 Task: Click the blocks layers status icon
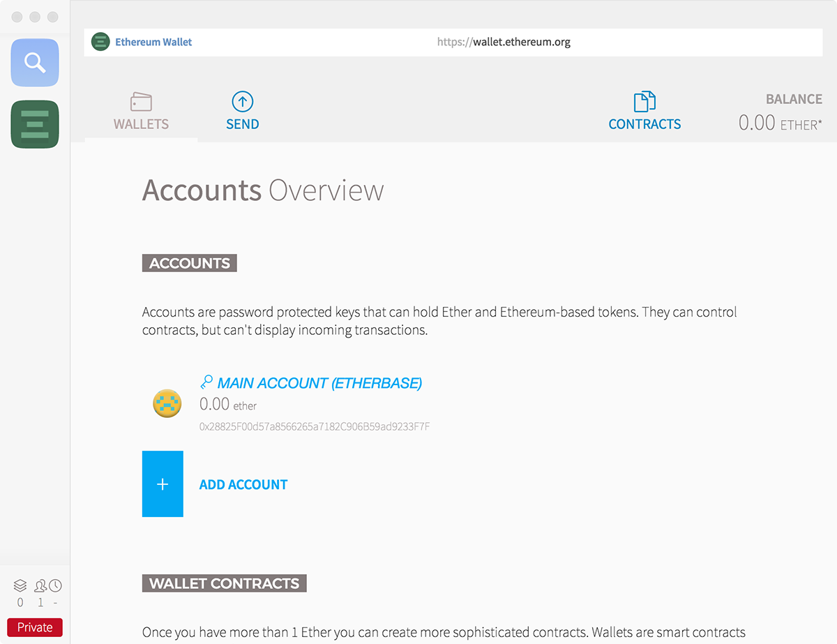[x=20, y=585]
